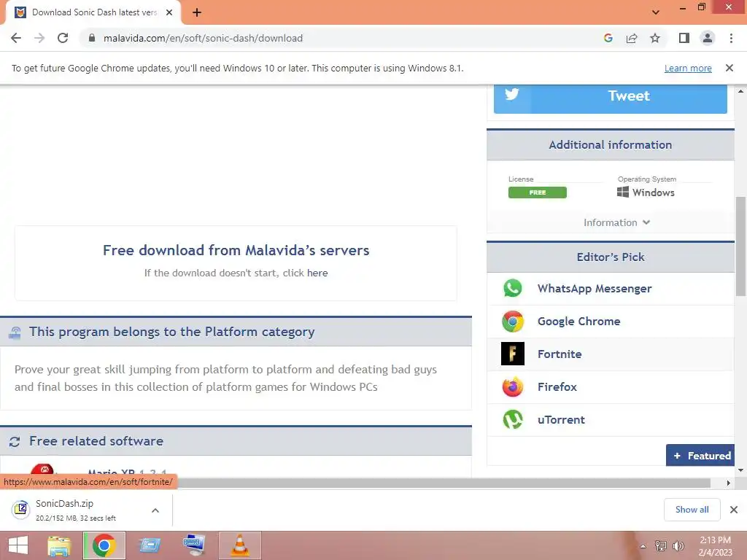Open VLC media player from taskbar
The width and height of the screenshot is (747, 560).
click(239, 545)
